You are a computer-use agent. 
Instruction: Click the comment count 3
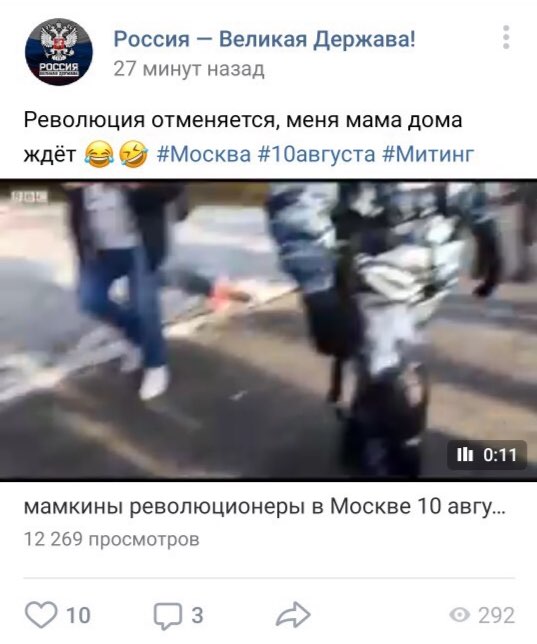(197, 616)
